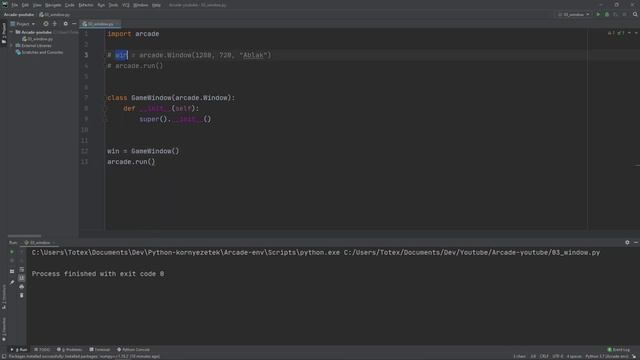Toggle scroll to end icon in Run console
Screen dimensions: 640x360
[x=22, y=278]
